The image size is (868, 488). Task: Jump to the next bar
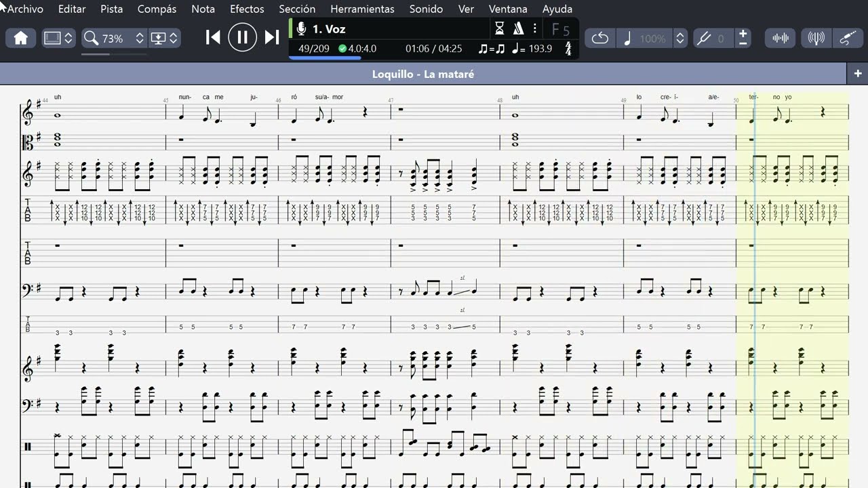272,37
